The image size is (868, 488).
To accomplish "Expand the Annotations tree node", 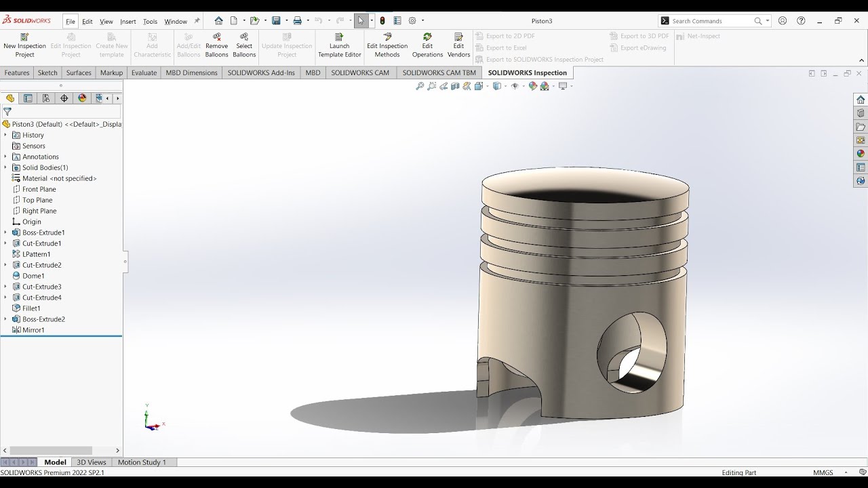I will 5,157.
